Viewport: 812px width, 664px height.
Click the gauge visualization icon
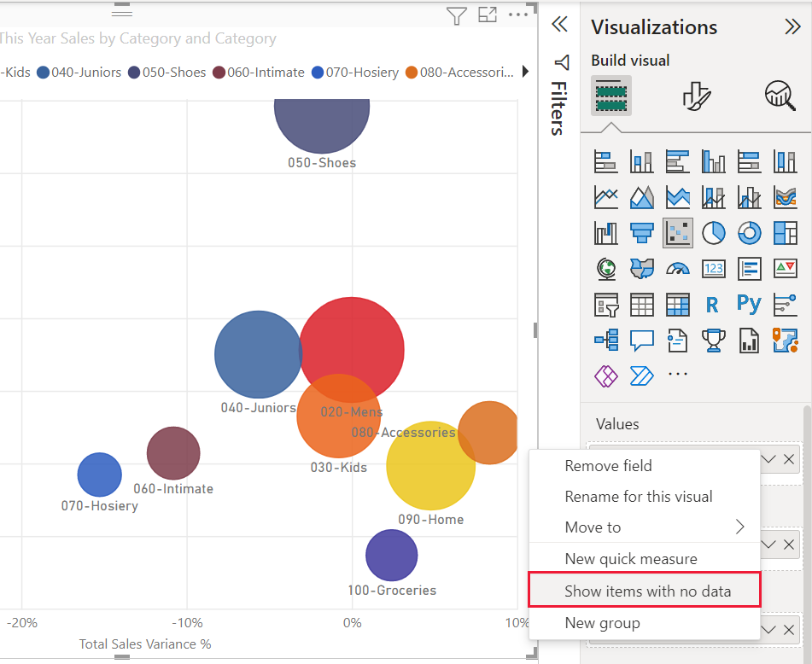pyautogui.click(x=677, y=268)
